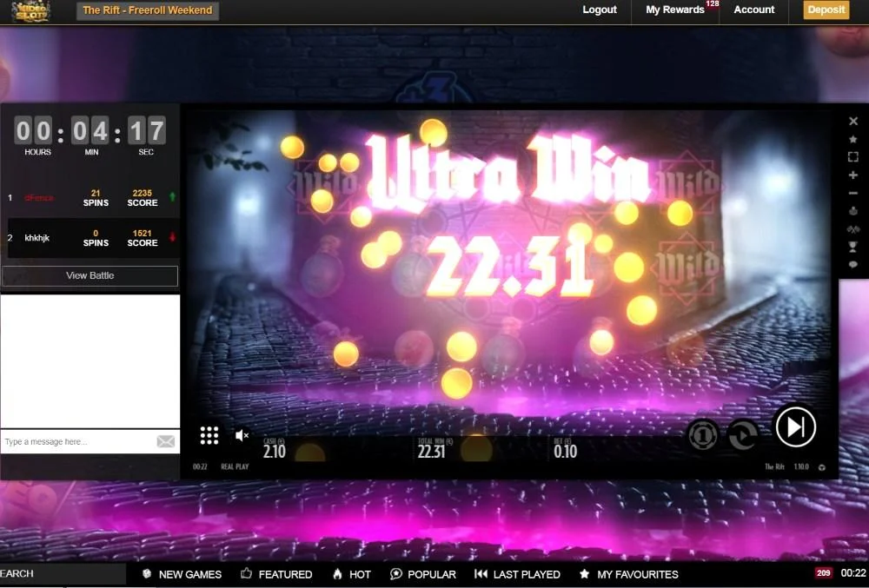Open the game menu grid icon
This screenshot has width=869, height=588.
coord(209,435)
